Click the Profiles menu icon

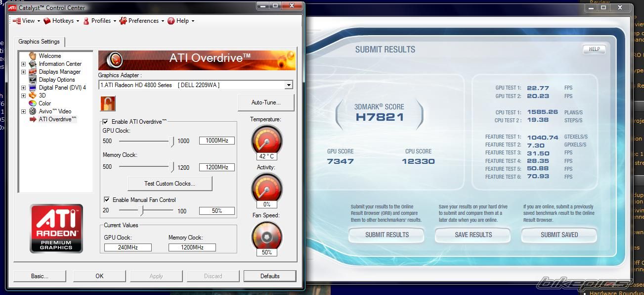coord(86,21)
